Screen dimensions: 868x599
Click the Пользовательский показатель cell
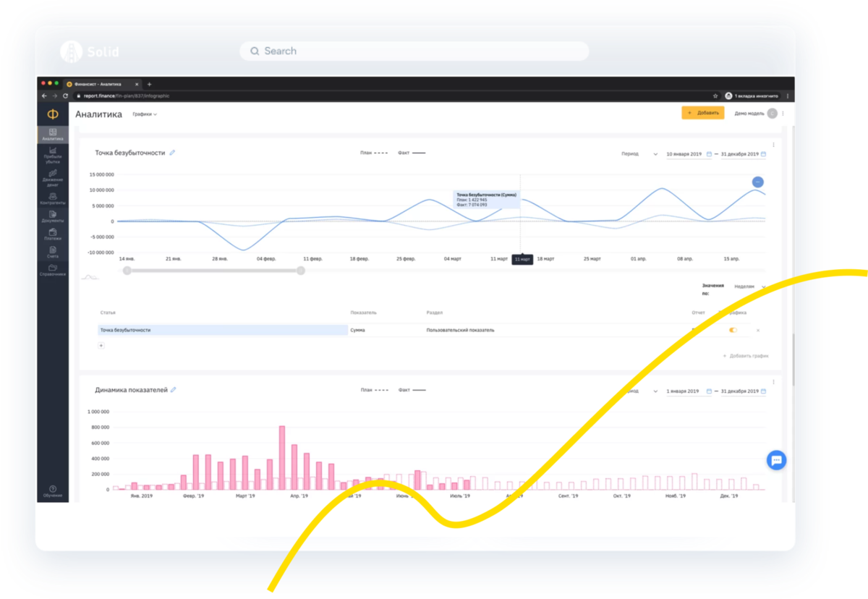[460, 330]
